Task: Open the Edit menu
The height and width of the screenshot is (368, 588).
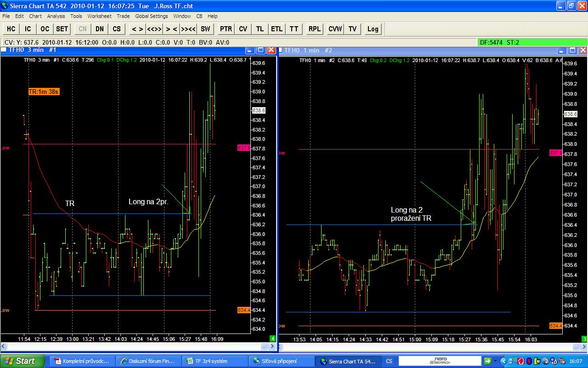Action: click(x=19, y=16)
